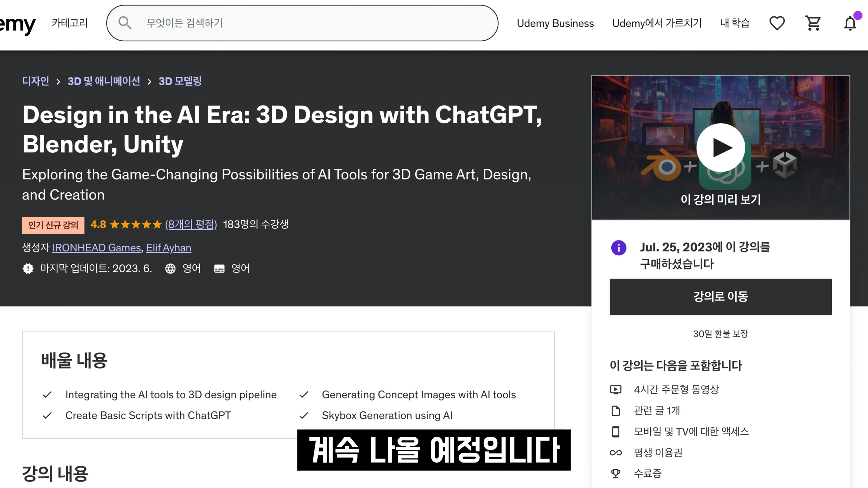Click the 모바일 및 TV에 대한 액세스 text
Viewport: 868px width, 488px height.
[x=691, y=432]
